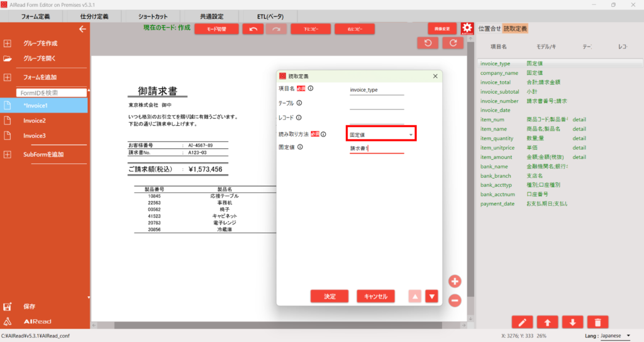Open the 読み取り方法 dropdown
Viewport: 644px width, 342px height.
click(381, 134)
